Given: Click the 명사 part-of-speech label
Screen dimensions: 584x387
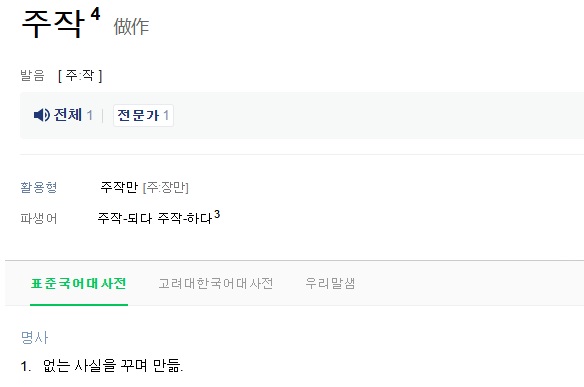Looking at the screenshot, I should [35, 337].
